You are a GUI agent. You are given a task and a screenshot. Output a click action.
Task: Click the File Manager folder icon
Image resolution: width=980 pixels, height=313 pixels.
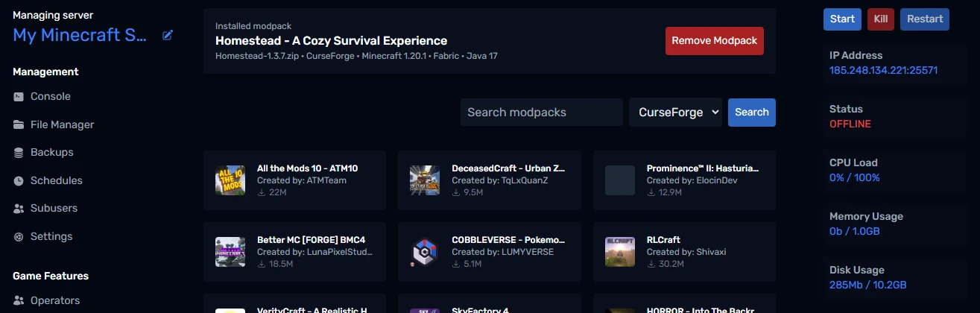point(19,124)
